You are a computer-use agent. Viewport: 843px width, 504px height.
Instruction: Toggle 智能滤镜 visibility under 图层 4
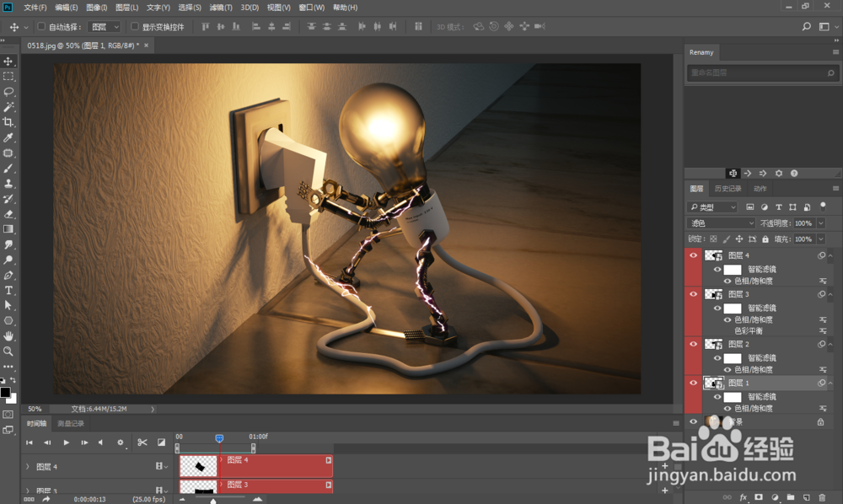[717, 269]
